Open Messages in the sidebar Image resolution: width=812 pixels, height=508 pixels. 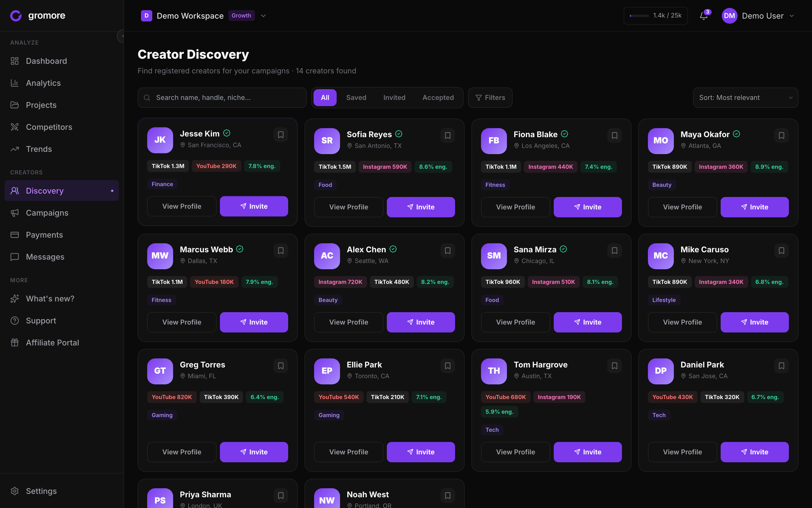click(x=62, y=257)
